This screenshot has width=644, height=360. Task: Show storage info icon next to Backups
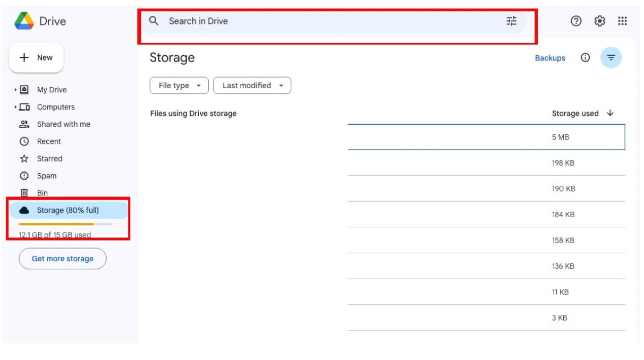(585, 58)
